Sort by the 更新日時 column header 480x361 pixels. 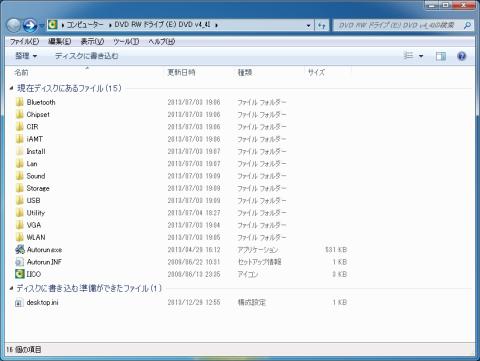tap(181, 72)
